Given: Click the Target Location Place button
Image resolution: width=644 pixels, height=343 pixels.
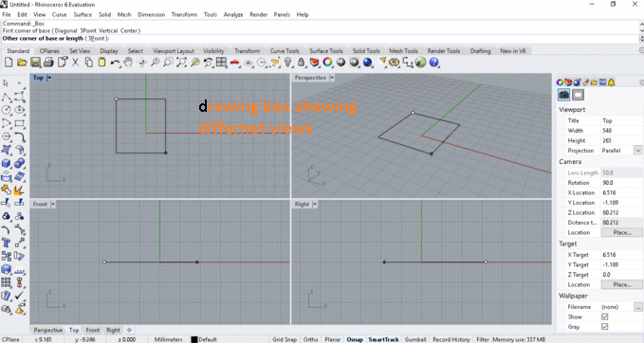Looking at the screenshot, I should (622, 285).
